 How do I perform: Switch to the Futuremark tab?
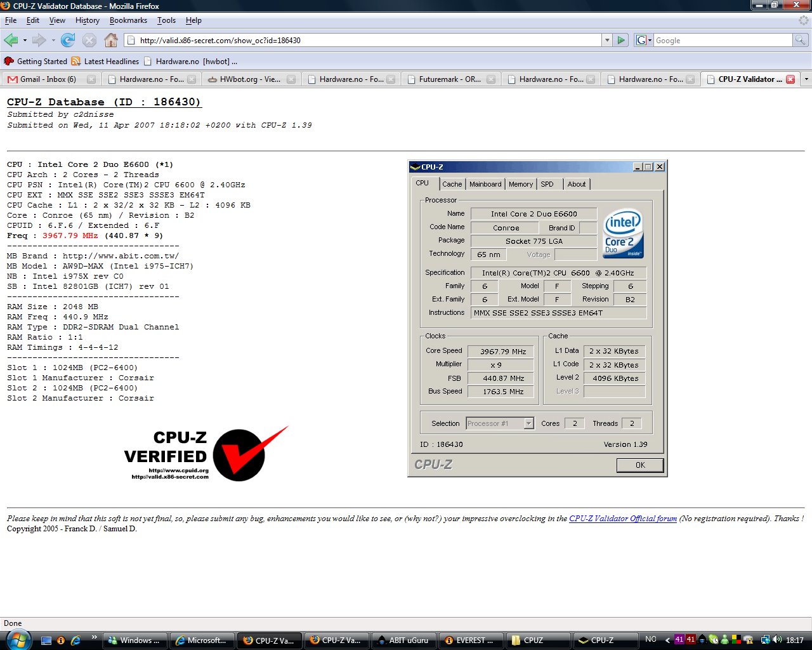coord(451,79)
